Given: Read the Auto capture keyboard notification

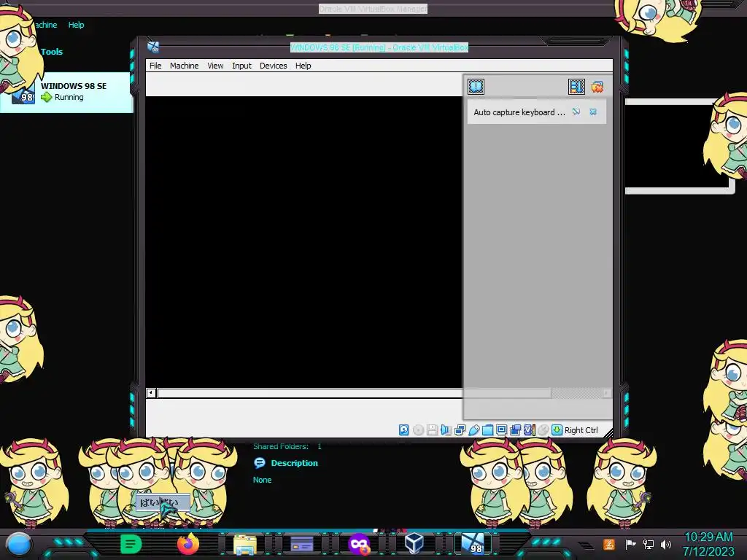Looking at the screenshot, I should [x=519, y=112].
